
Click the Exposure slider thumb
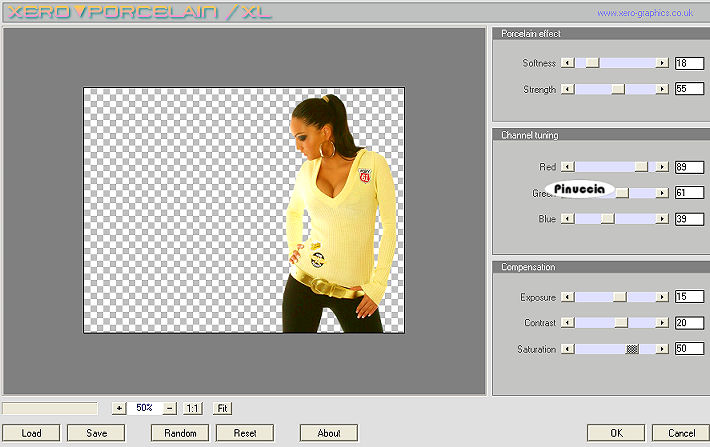point(620,297)
